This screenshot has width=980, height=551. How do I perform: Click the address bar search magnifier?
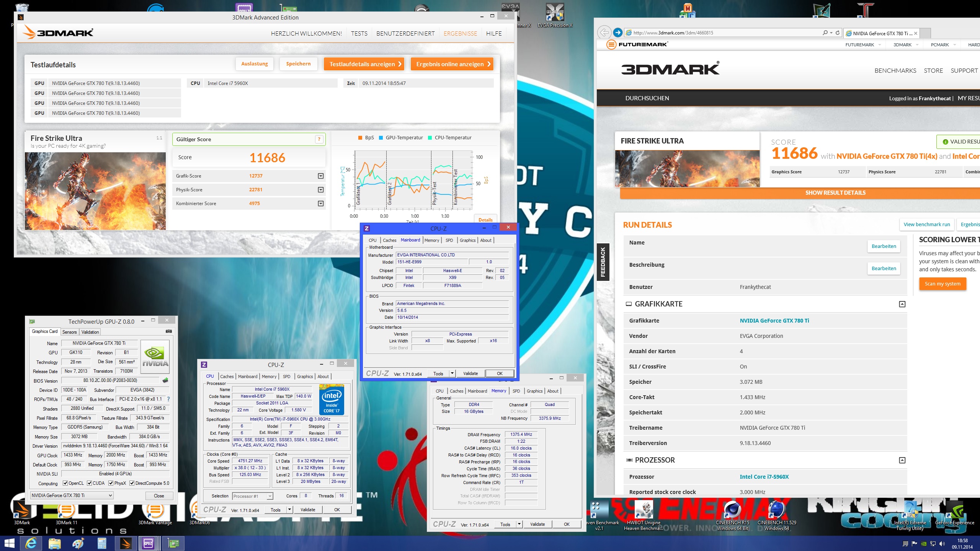point(825,33)
